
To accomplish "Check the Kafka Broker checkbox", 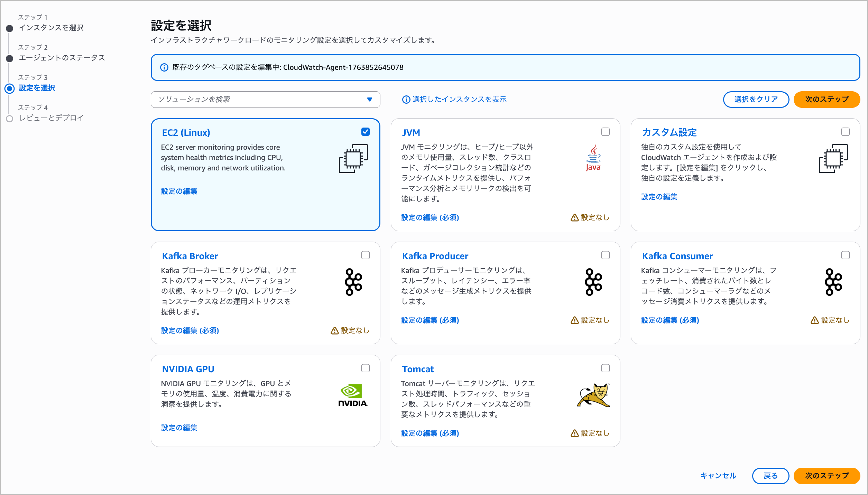I will pos(366,255).
